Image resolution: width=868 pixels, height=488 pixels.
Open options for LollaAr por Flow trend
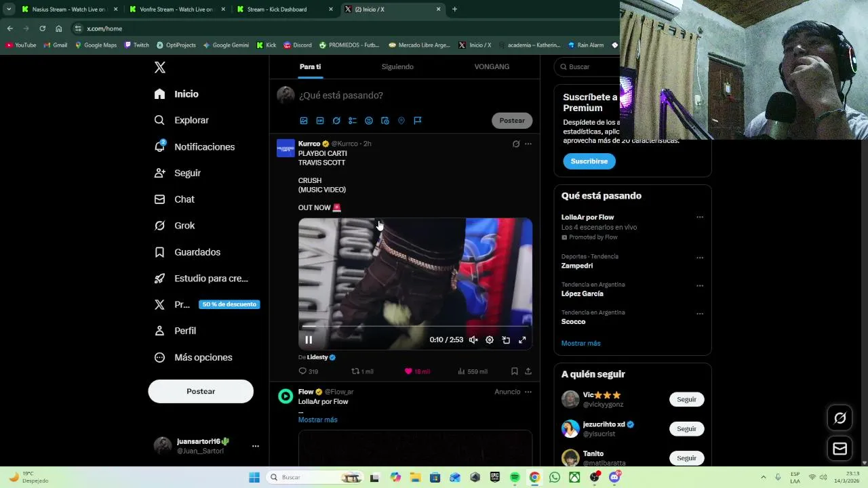click(700, 218)
